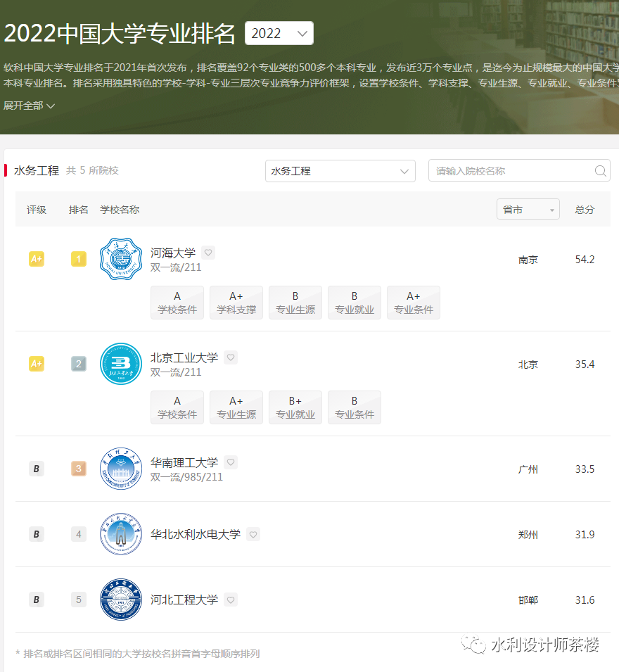Open the 2022 year dropdown
619x672 pixels.
pos(279,33)
